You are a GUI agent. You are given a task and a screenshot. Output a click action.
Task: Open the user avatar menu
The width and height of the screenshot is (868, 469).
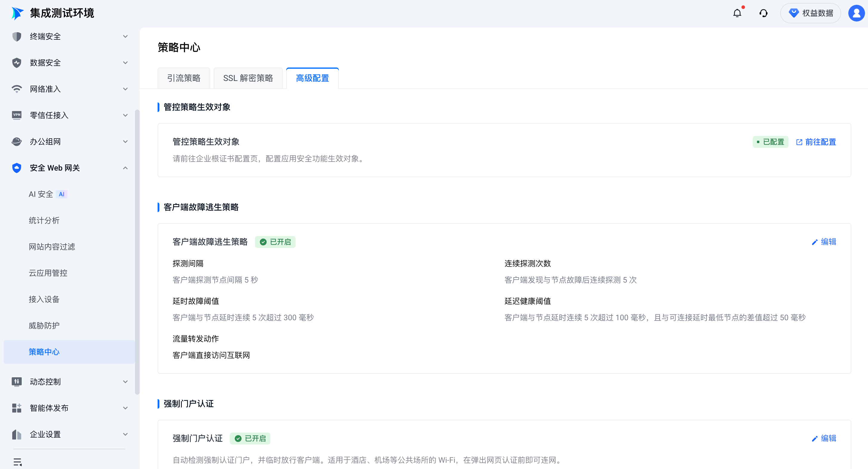coord(856,13)
